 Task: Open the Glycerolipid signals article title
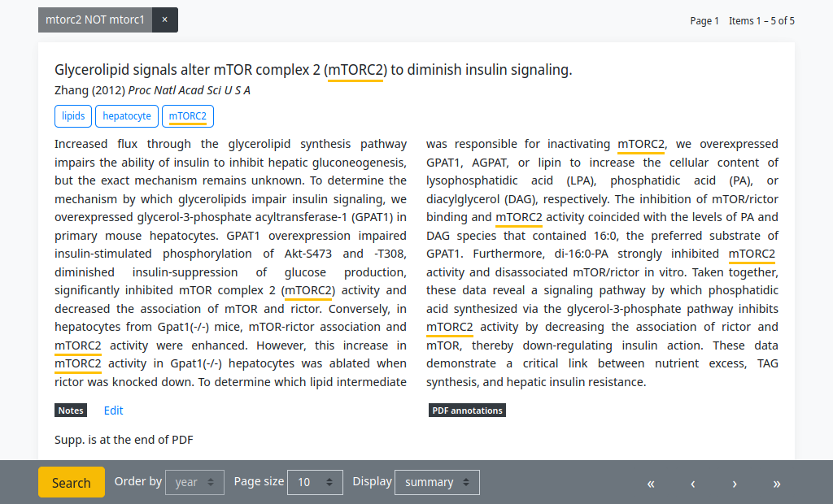pos(313,70)
